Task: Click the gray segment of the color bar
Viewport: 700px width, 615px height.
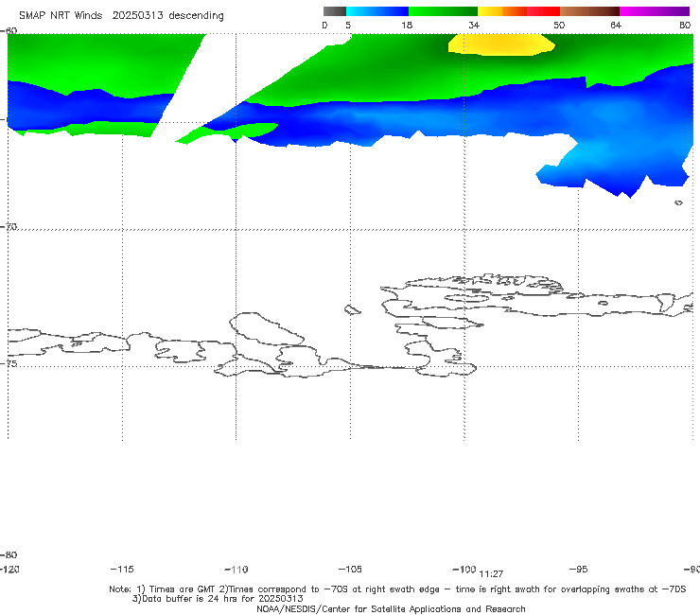Action: point(335,11)
